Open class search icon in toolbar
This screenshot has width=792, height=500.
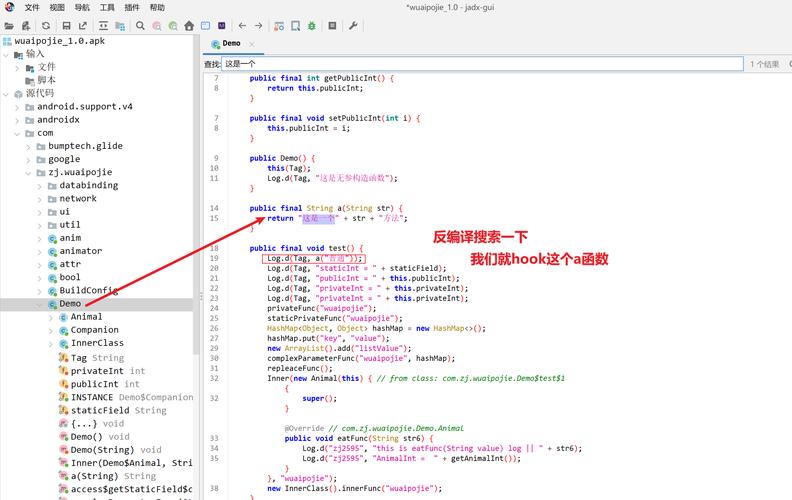click(157, 26)
